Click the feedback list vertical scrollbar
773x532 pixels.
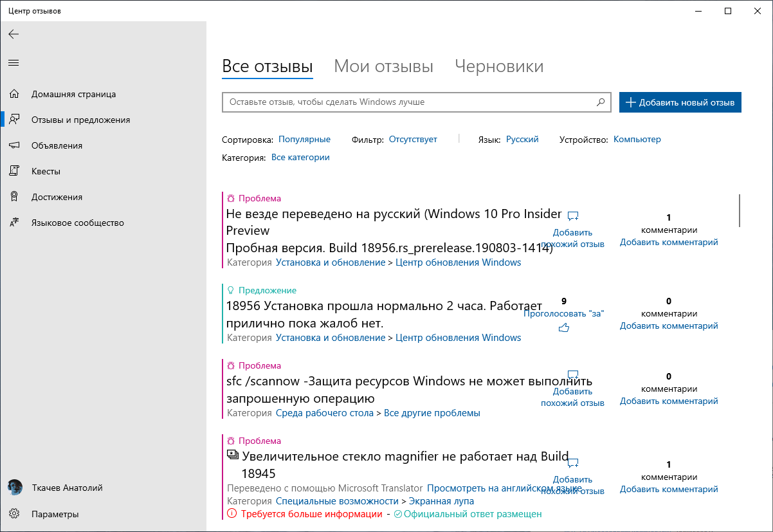coord(740,210)
